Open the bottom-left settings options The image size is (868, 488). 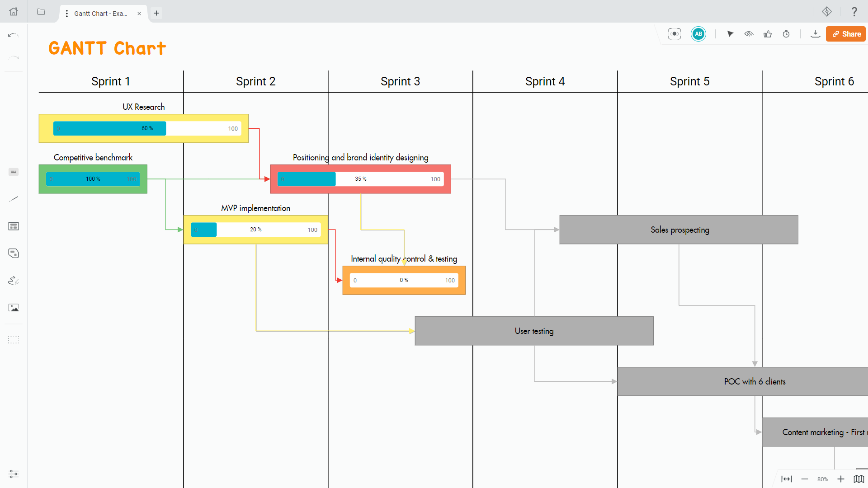[14, 474]
